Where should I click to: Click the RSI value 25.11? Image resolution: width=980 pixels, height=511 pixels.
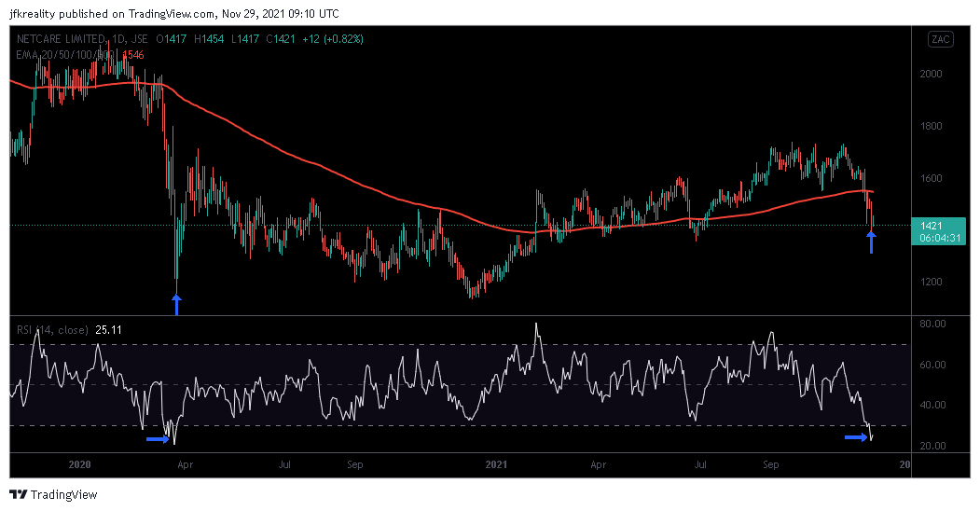pyautogui.click(x=108, y=330)
